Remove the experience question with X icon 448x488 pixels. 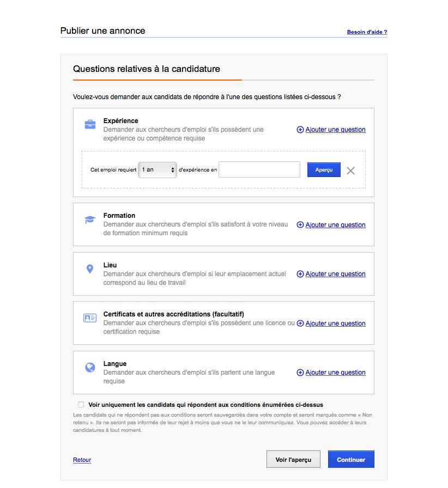point(351,170)
